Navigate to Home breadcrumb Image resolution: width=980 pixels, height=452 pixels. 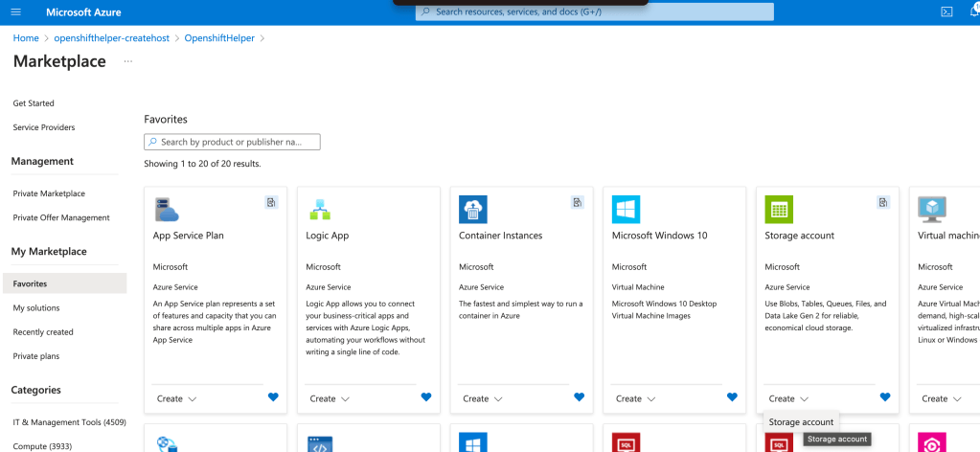pyautogui.click(x=26, y=38)
